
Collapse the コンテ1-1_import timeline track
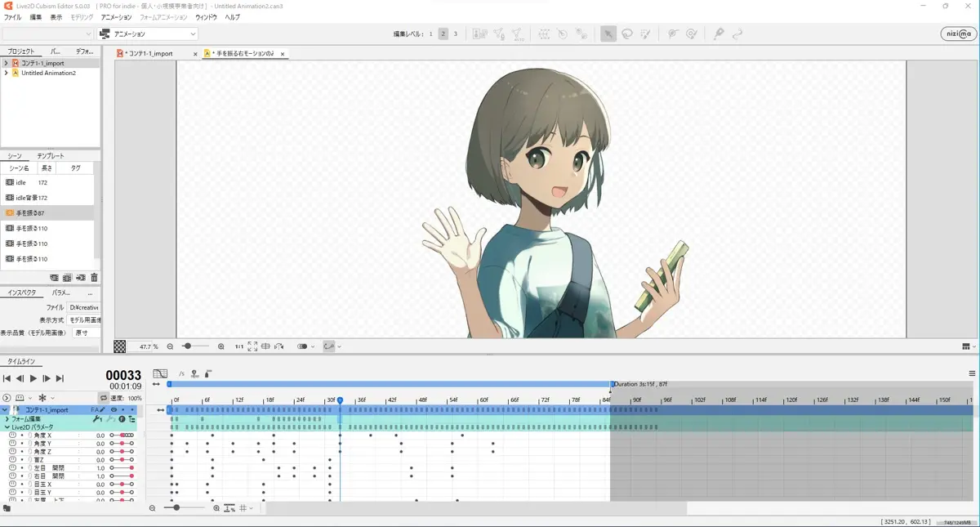click(5, 409)
